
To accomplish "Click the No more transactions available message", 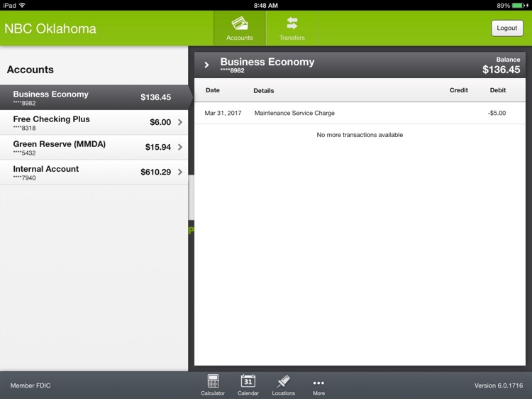I will pyautogui.click(x=360, y=135).
